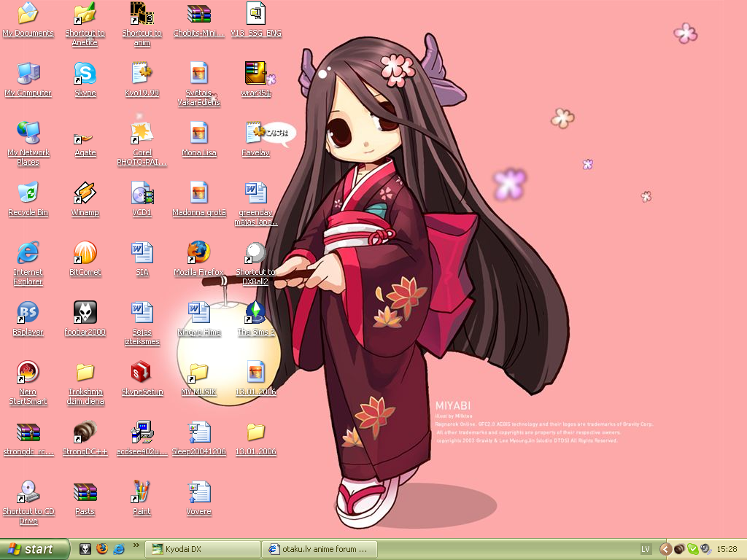This screenshot has width=747, height=560.
Task: Switch to the Kyodai DX taskbar window
Action: [x=203, y=550]
